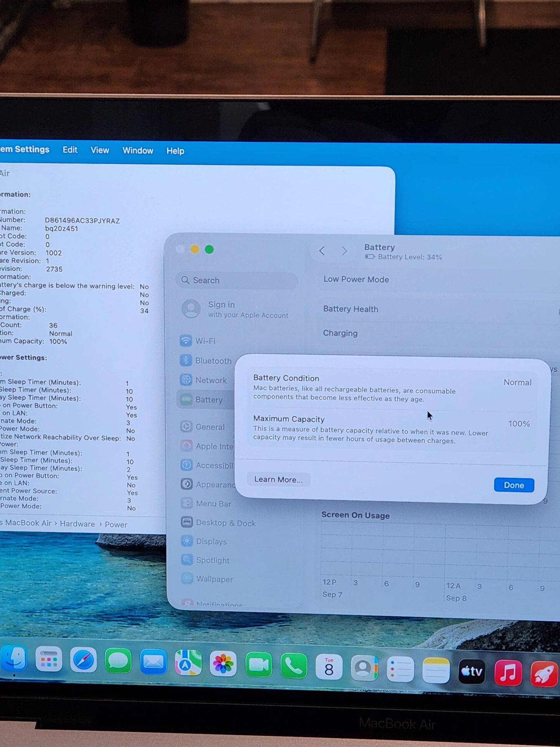Open Contacts app in Dock
This screenshot has width=560, height=747.
pos(364,668)
